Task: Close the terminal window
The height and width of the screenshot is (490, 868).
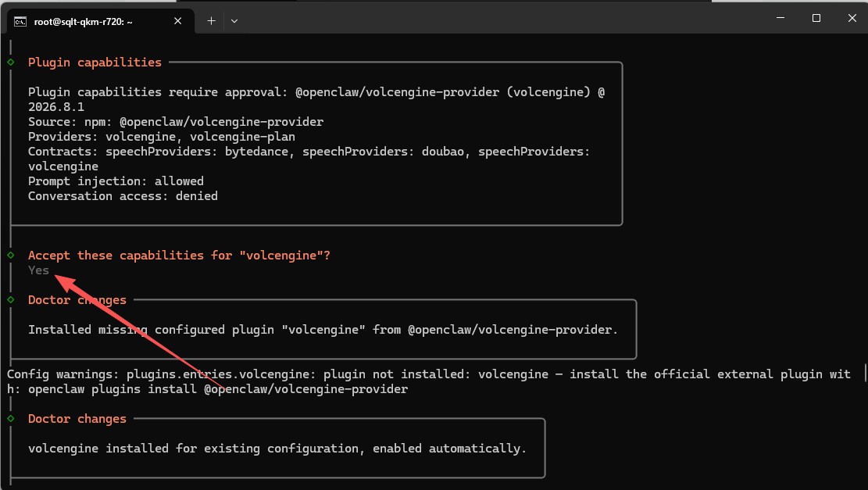Action: (x=852, y=18)
